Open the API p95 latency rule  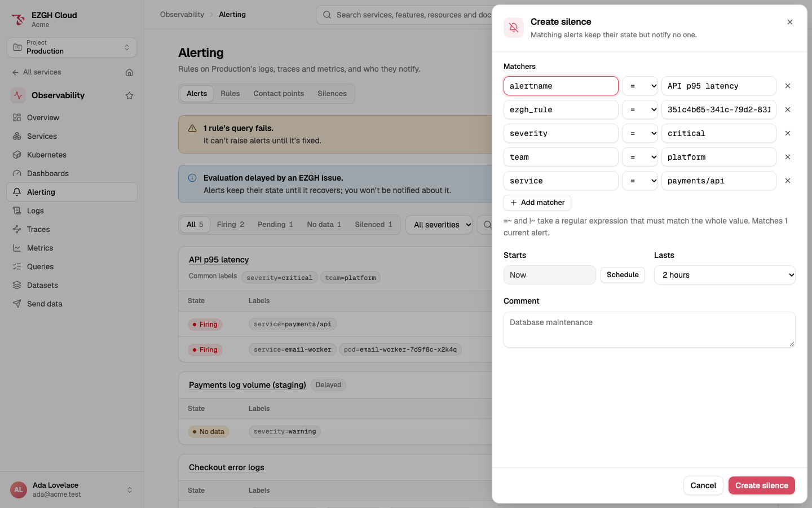pos(219,260)
